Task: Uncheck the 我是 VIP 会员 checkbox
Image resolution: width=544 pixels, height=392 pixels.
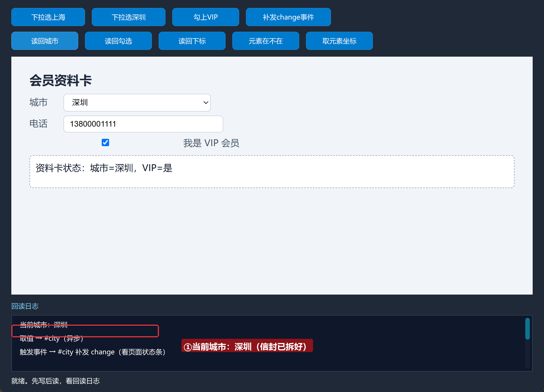Action: tap(105, 142)
